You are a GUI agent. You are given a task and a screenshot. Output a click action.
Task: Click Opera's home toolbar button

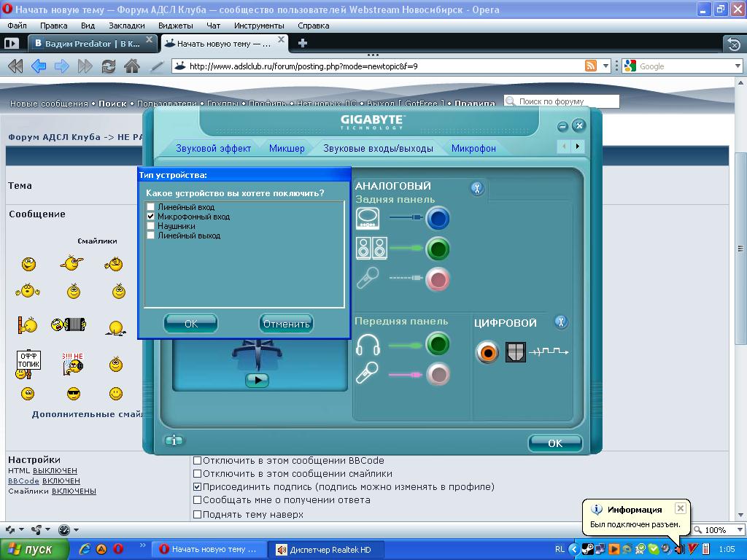coord(132,66)
